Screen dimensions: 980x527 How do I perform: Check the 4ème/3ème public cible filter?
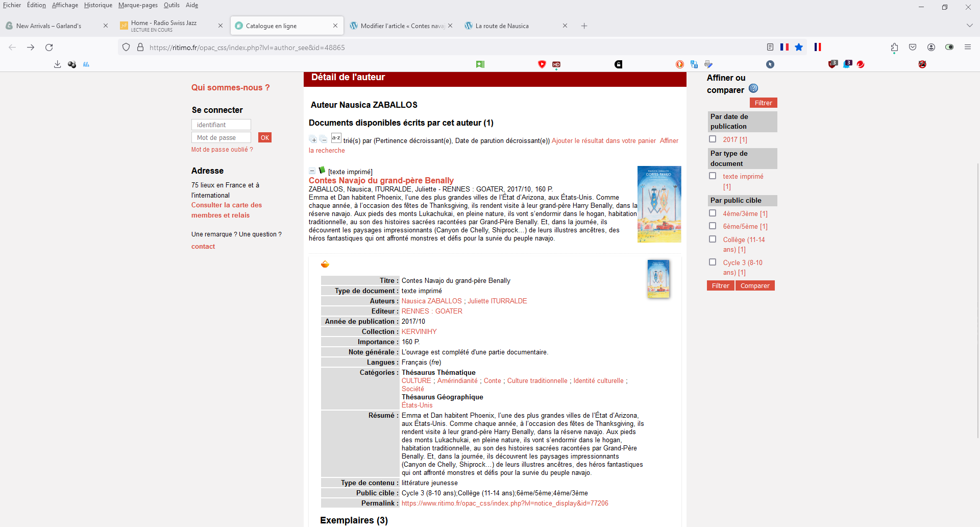point(713,213)
